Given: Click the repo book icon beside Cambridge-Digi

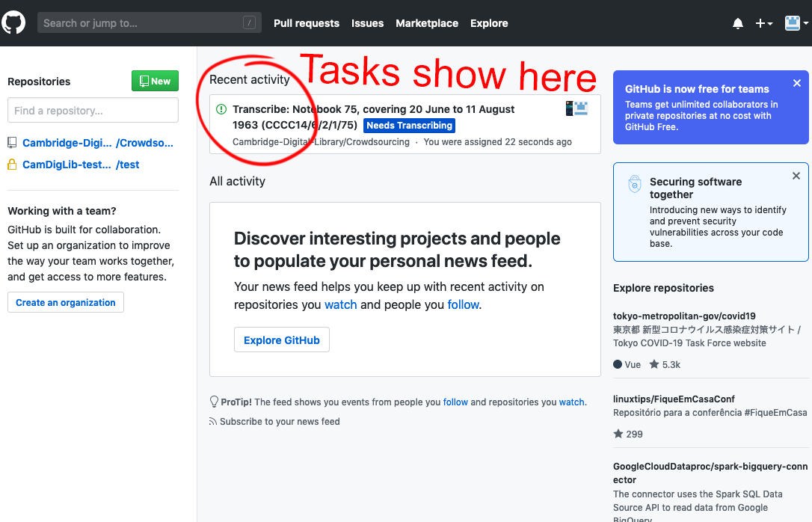Looking at the screenshot, I should coord(12,142).
